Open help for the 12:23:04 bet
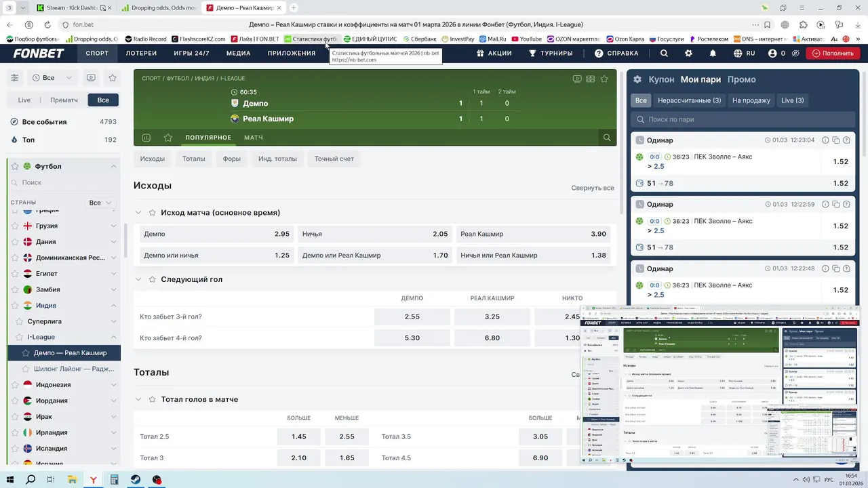This screenshot has height=488, width=868. coord(846,140)
